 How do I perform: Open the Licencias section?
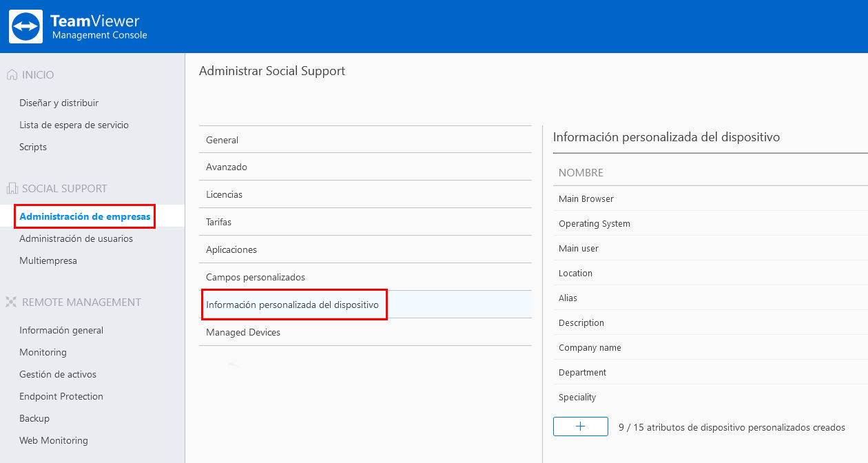pyautogui.click(x=365, y=194)
